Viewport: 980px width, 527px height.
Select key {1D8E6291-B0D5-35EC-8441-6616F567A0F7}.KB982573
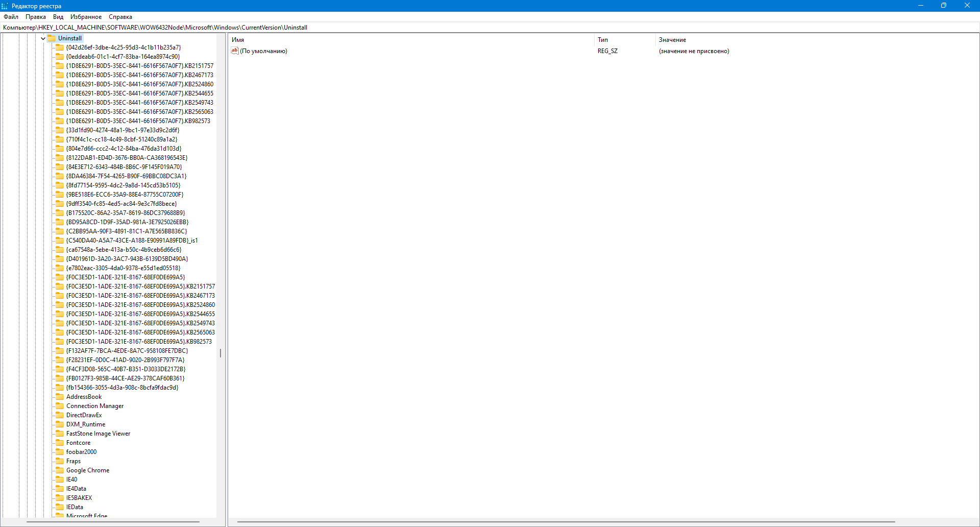click(x=138, y=121)
